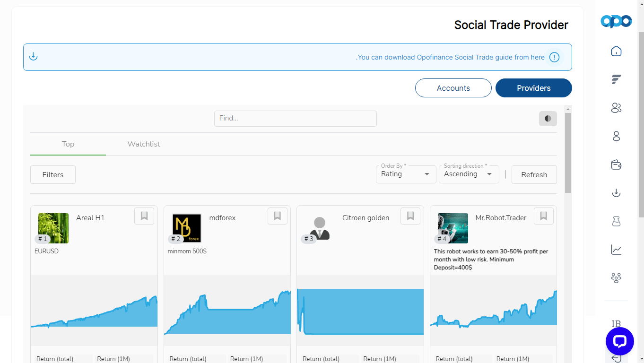Click the Social Trade Provider heading
Screen dimensions: 644x363
pyautogui.click(x=511, y=25)
